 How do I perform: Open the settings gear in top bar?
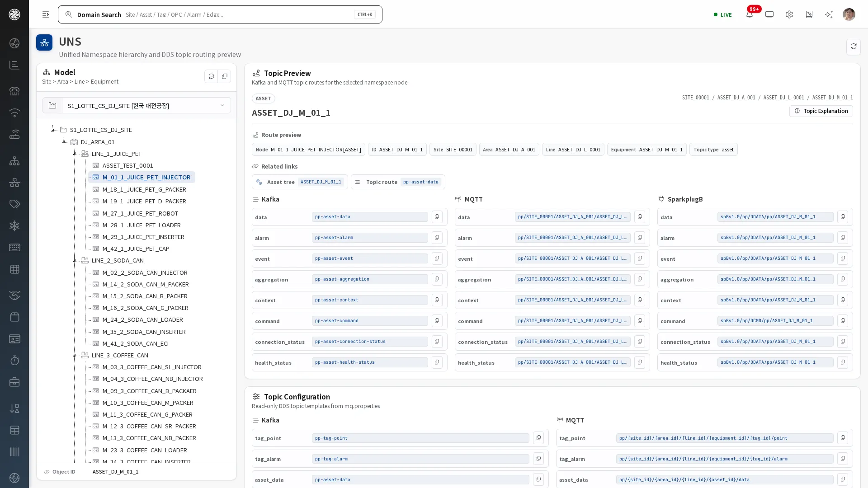(x=789, y=14)
